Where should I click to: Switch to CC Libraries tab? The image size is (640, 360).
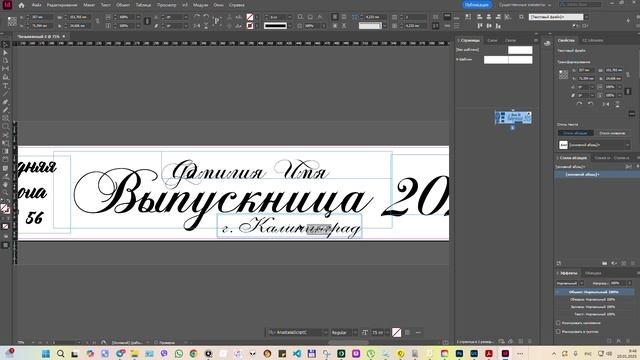coord(593,40)
